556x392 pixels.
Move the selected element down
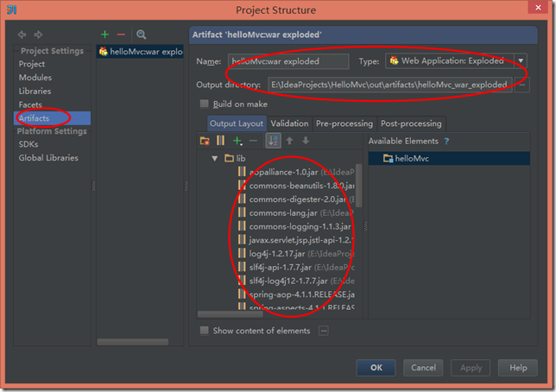pos(306,141)
